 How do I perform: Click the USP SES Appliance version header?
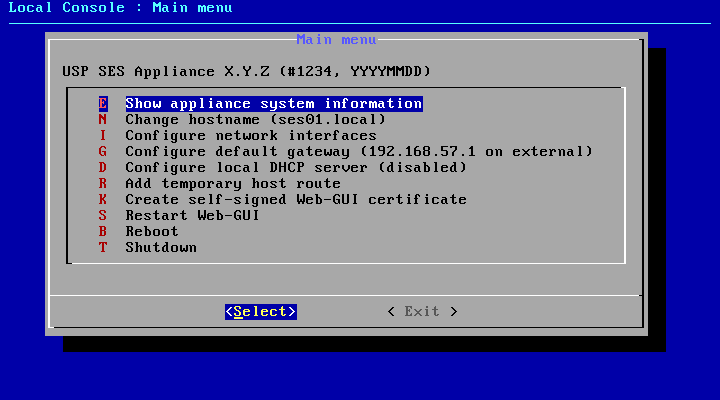click(246, 72)
